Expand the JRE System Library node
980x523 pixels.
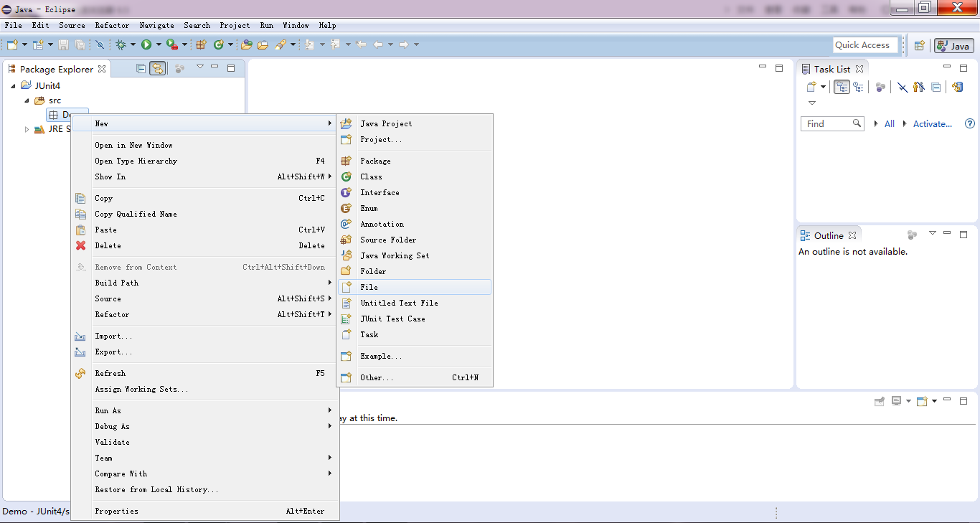27,129
